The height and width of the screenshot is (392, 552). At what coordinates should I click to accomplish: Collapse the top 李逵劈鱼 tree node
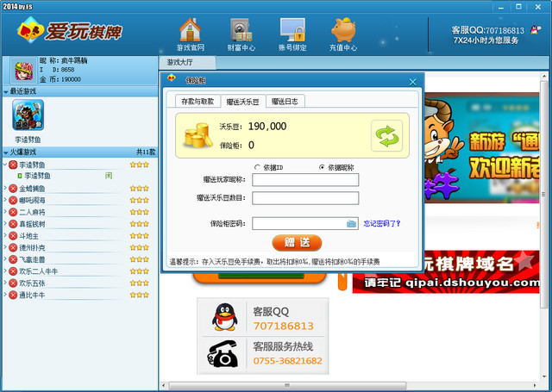pyautogui.click(x=5, y=165)
